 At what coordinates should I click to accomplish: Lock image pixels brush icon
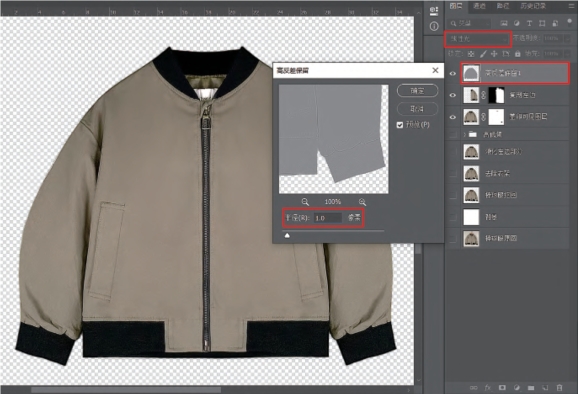pyautogui.click(x=483, y=54)
